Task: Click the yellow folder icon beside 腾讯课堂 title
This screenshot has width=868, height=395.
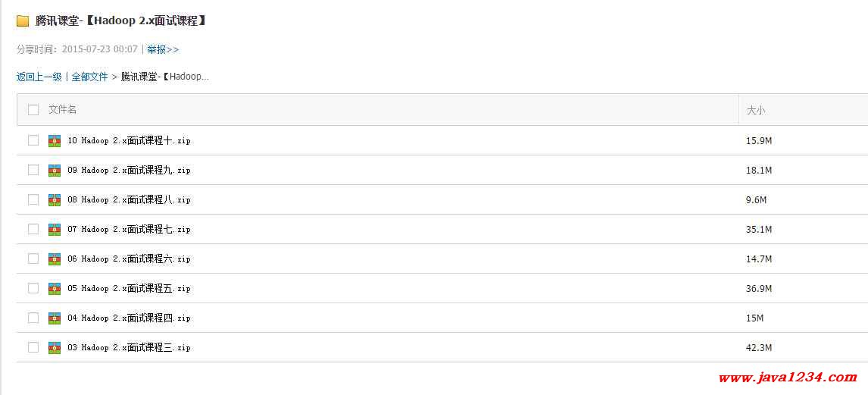Action: click(x=23, y=21)
